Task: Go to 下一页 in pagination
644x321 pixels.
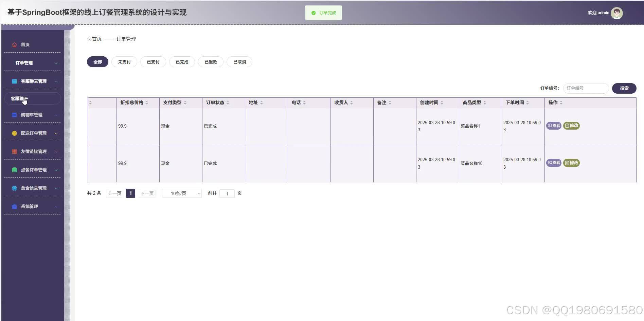Action: click(x=147, y=193)
